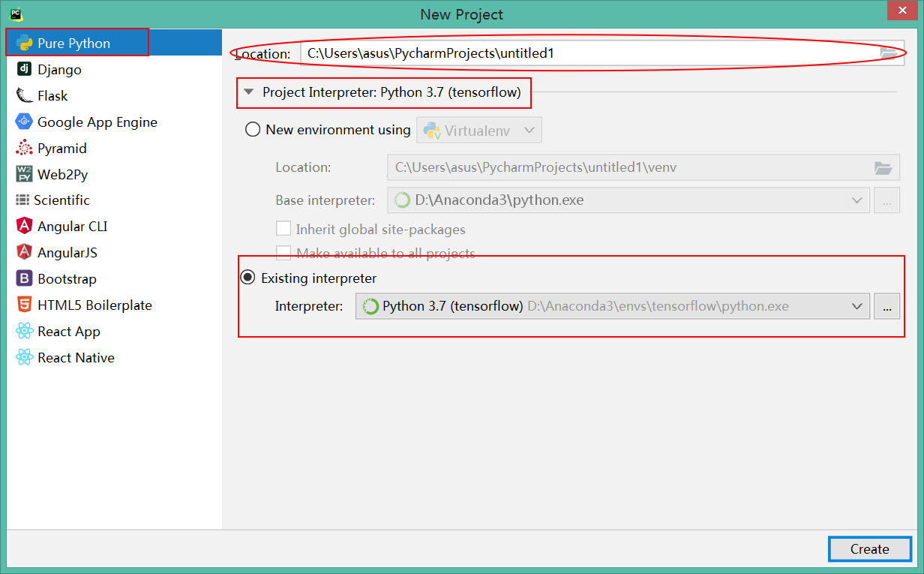Pick the HTML5 Boilerplate icon
924x574 pixels.
pyautogui.click(x=24, y=305)
